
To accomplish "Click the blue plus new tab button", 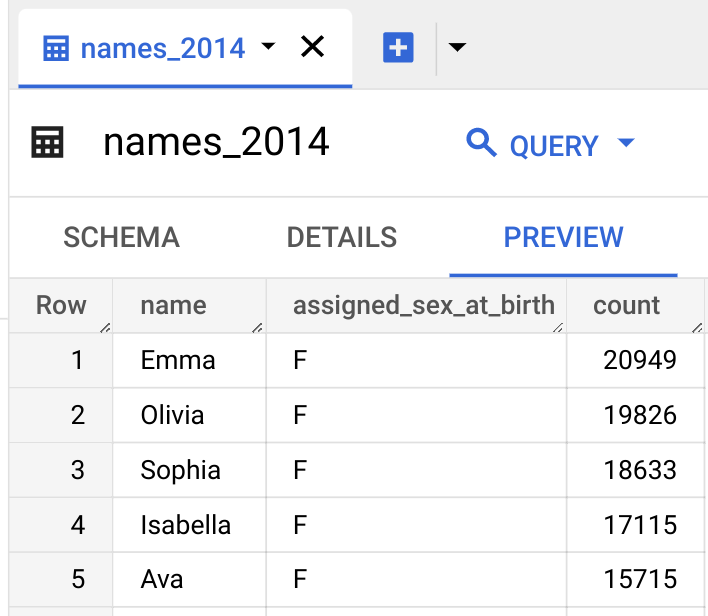I will [398, 47].
